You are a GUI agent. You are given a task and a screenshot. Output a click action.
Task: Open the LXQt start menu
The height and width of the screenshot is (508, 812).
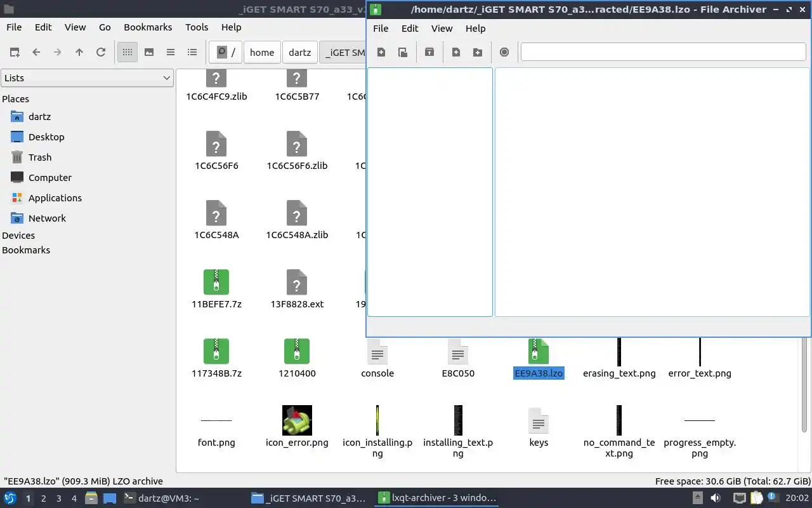click(x=10, y=498)
